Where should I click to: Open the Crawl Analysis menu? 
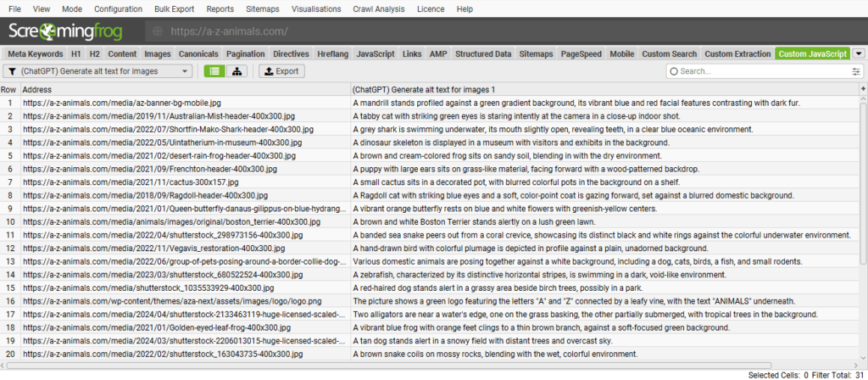click(x=381, y=8)
